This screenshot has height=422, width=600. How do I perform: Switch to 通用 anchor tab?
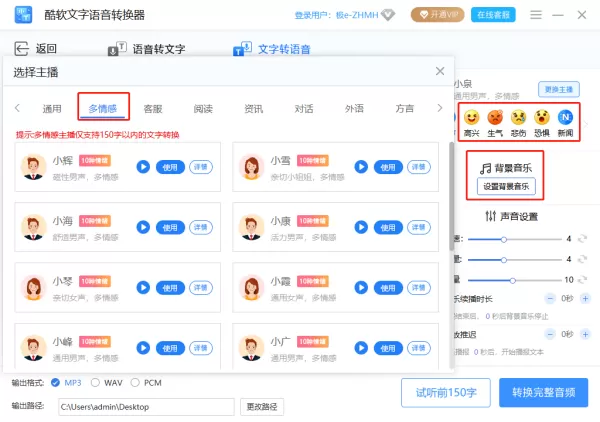coord(52,109)
